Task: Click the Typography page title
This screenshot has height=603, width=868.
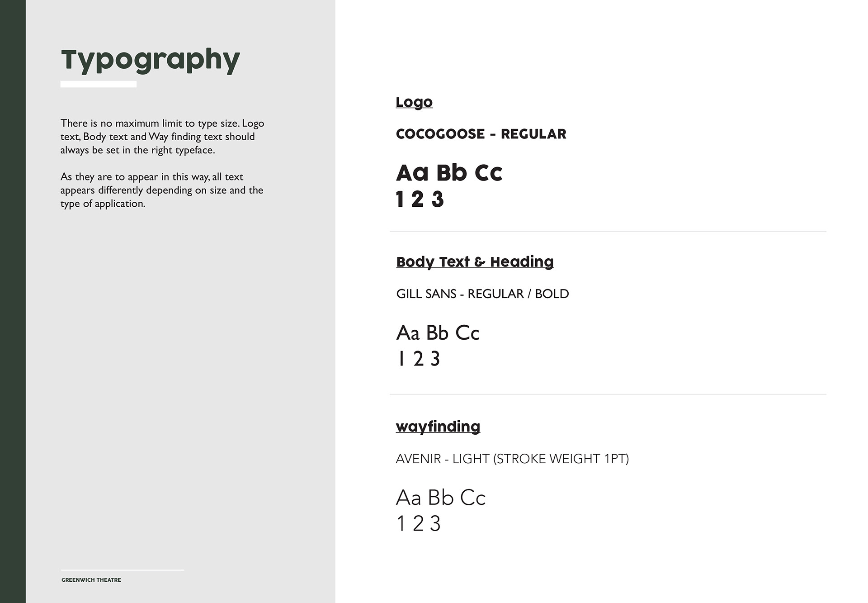Action: click(150, 61)
